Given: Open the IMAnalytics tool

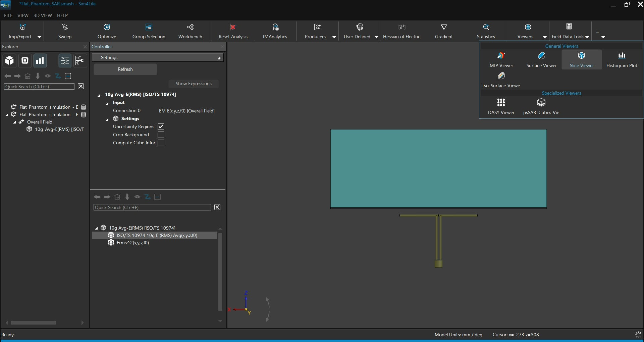Looking at the screenshot, I should 275,31.
